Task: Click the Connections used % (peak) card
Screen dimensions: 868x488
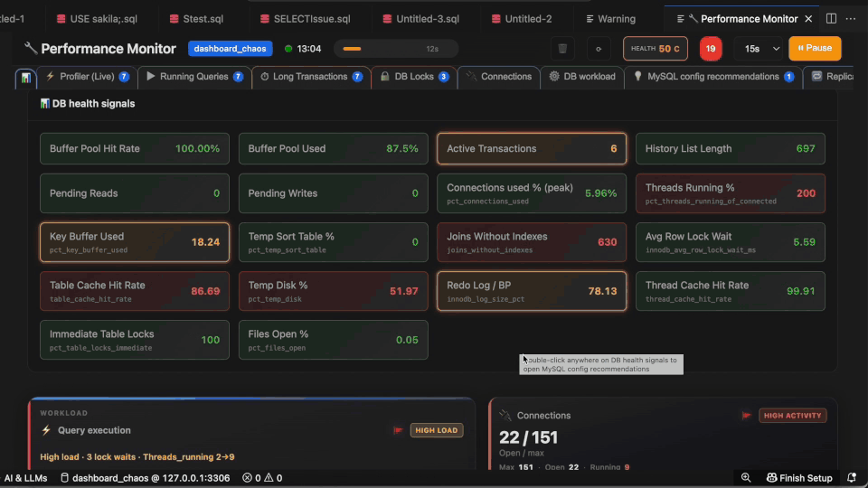Action: coord(532,193)
